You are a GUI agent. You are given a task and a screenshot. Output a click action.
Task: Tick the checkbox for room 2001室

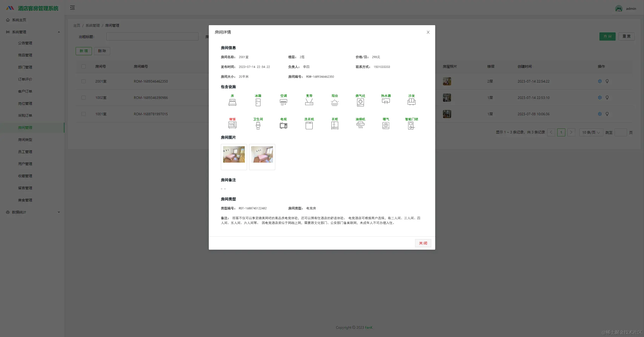84,81
